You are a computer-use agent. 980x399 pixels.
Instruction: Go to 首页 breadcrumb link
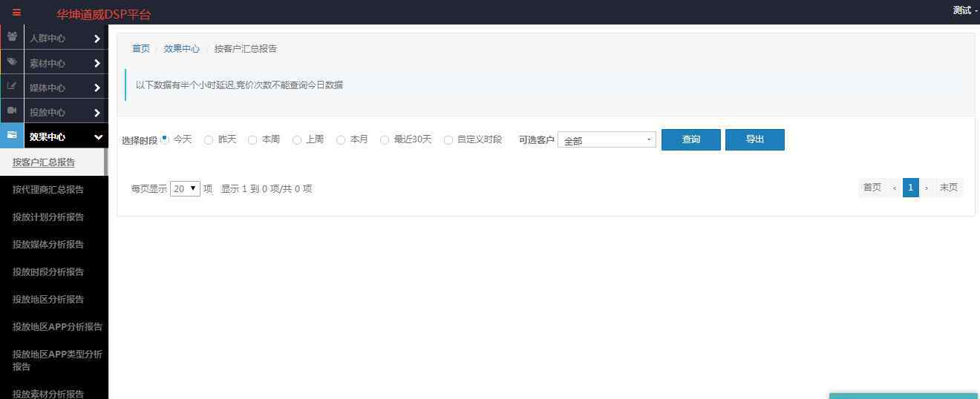click(x=141, y=48)
